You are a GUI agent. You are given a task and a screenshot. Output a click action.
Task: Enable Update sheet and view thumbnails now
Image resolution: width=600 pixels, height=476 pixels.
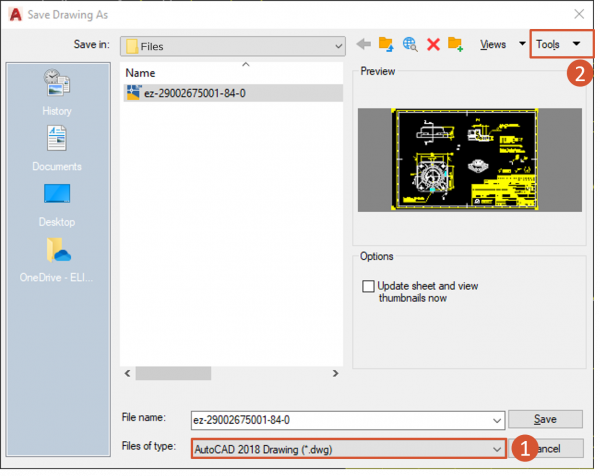pyautogui.click(x=368, y=286)
